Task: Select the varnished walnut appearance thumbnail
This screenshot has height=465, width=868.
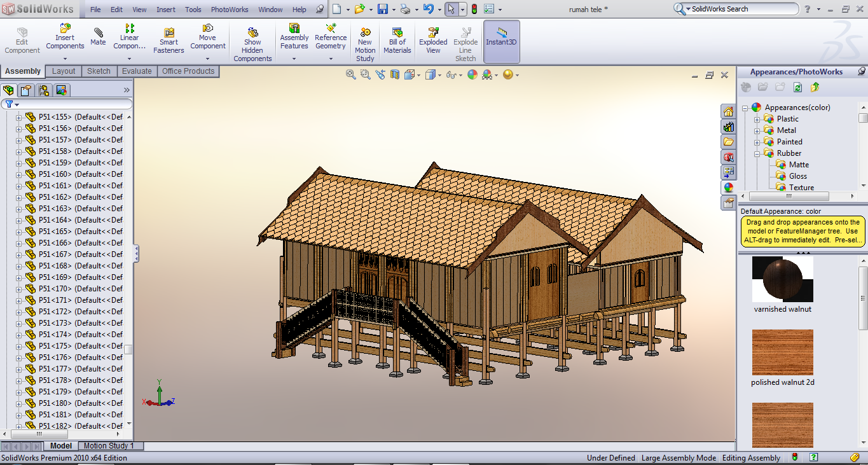Action: [x=782, y=279]
